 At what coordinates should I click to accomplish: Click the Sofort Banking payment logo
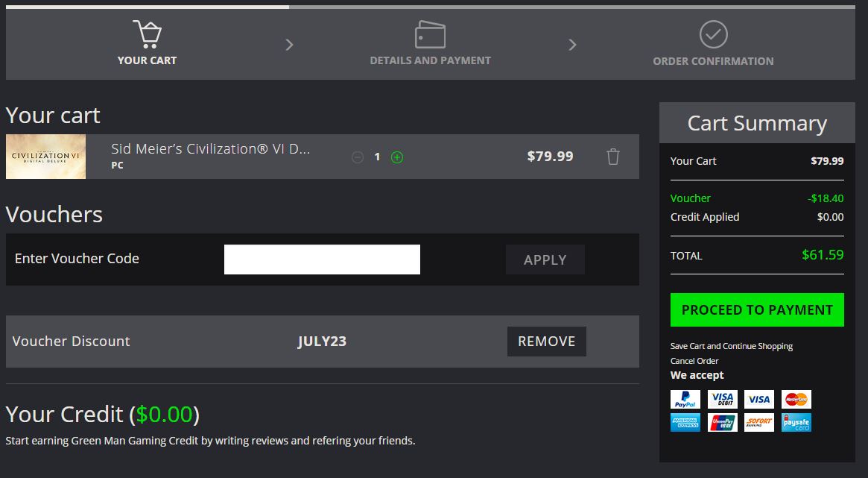point(759,423)
